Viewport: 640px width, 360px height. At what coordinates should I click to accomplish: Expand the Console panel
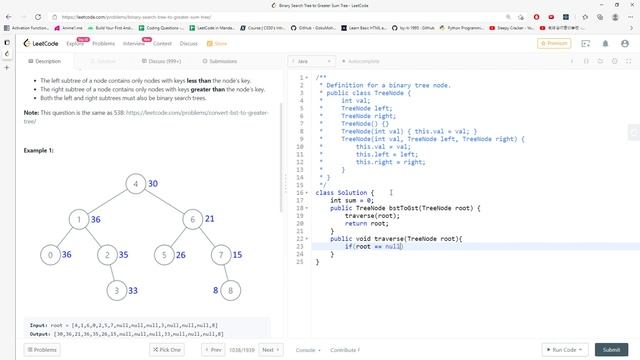308,350
